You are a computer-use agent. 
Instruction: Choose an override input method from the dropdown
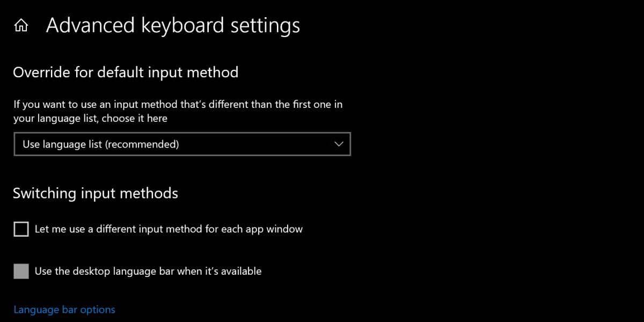(182, 144)
